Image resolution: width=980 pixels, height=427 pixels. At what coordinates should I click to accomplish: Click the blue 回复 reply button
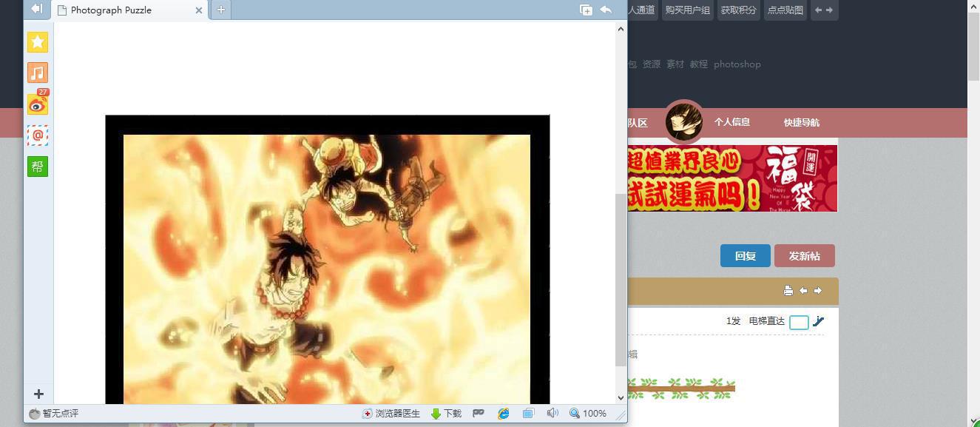point(745,256)
